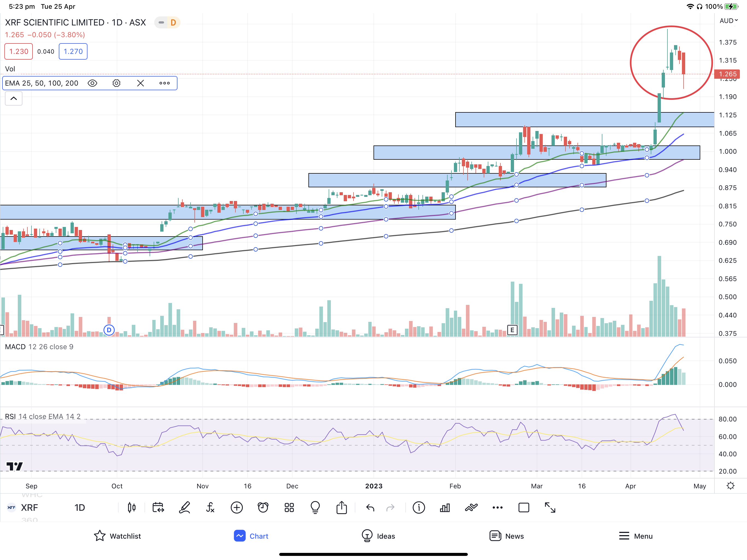
Task: Tap the 1.265 current price label on axis
Action: 727,74
